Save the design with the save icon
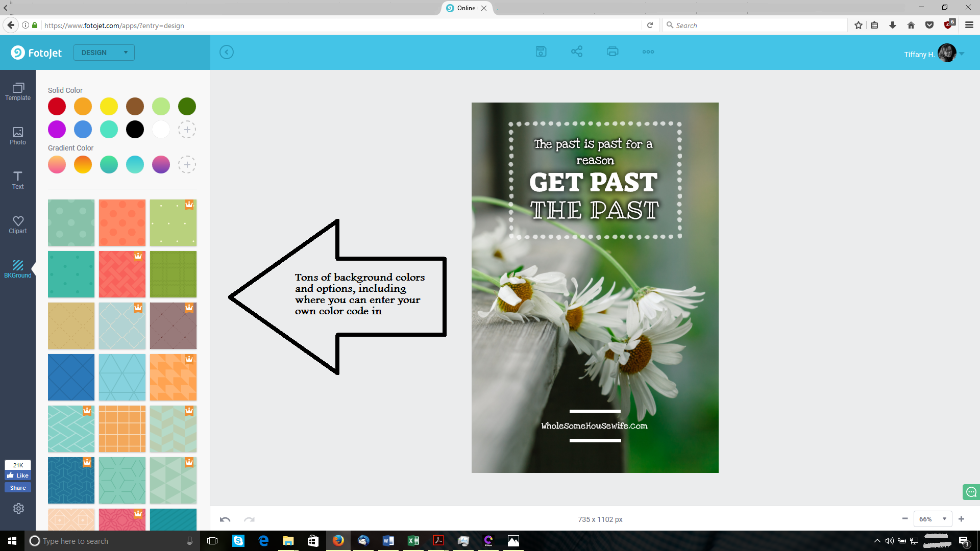Screen dimensions: 980x551 click(541, 52)
